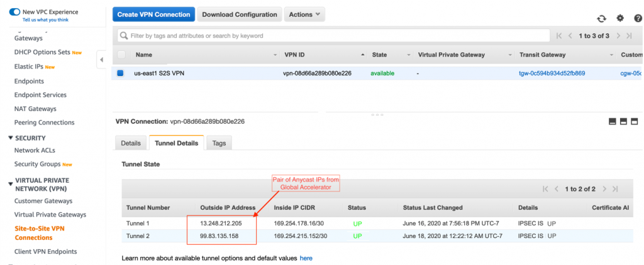Open the Name column dropdown arrow

pos(275,55)
